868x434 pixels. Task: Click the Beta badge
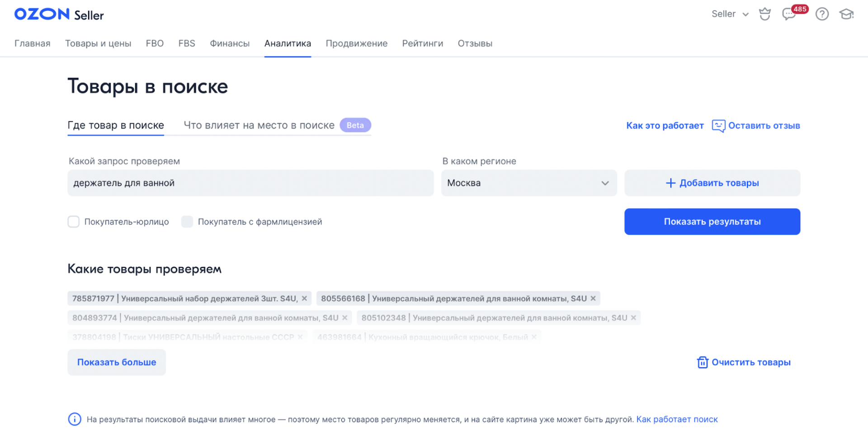[355, 125]
